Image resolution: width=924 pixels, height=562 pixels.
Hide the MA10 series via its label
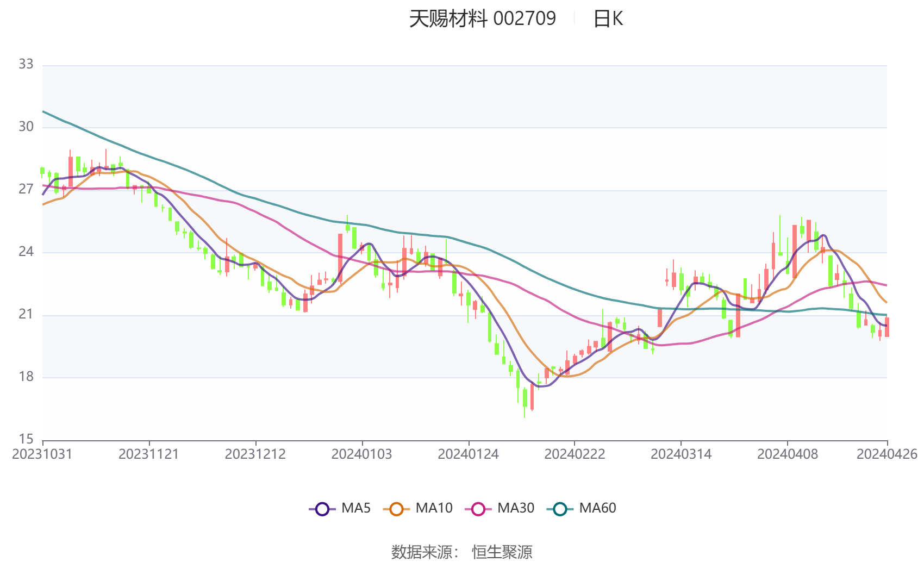coord(434,508)
